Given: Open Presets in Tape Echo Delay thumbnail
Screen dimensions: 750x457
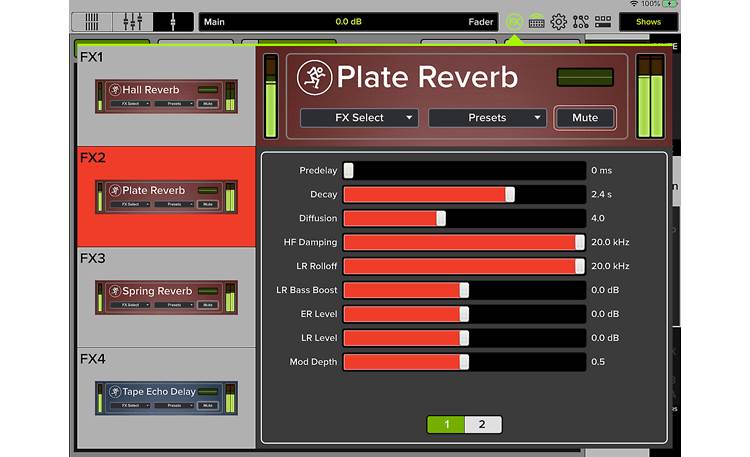Looking at the screenshot, I should click(x=174, y=405).
